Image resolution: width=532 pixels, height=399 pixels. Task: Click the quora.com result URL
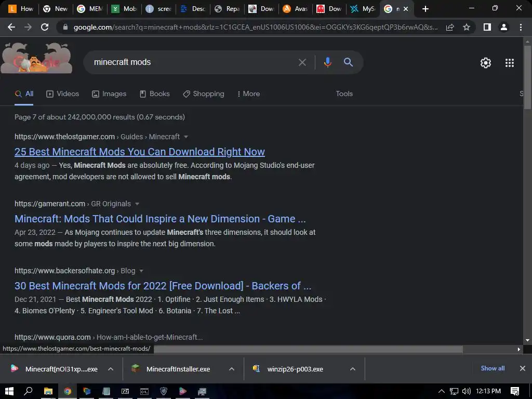click(109, 337)
